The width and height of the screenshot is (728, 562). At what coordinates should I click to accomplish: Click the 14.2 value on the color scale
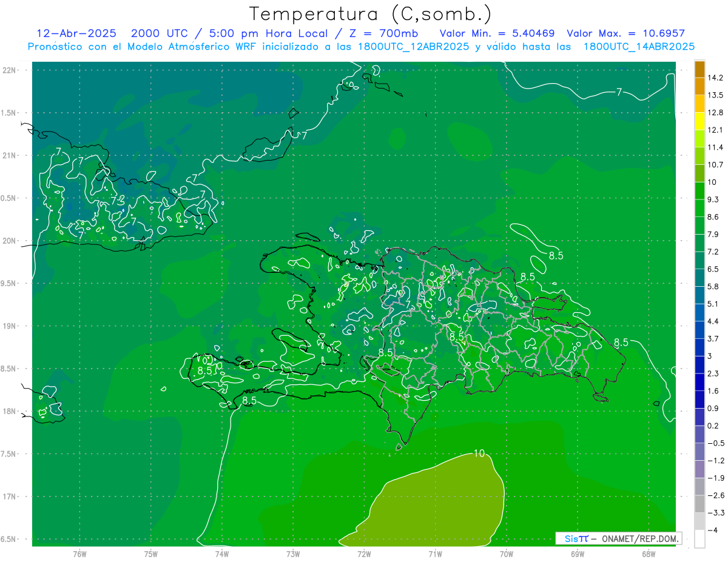(716, 78)
